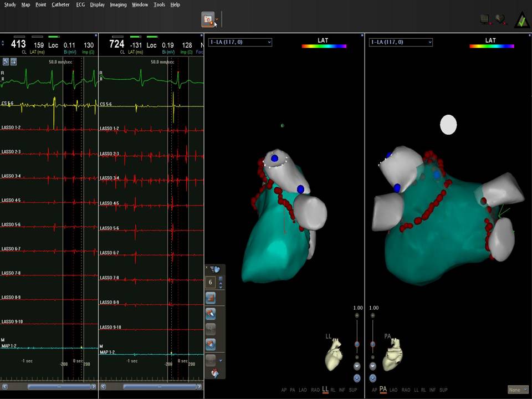
Task: Switch left view to RAO projection
Action: (x=315, y=390)
